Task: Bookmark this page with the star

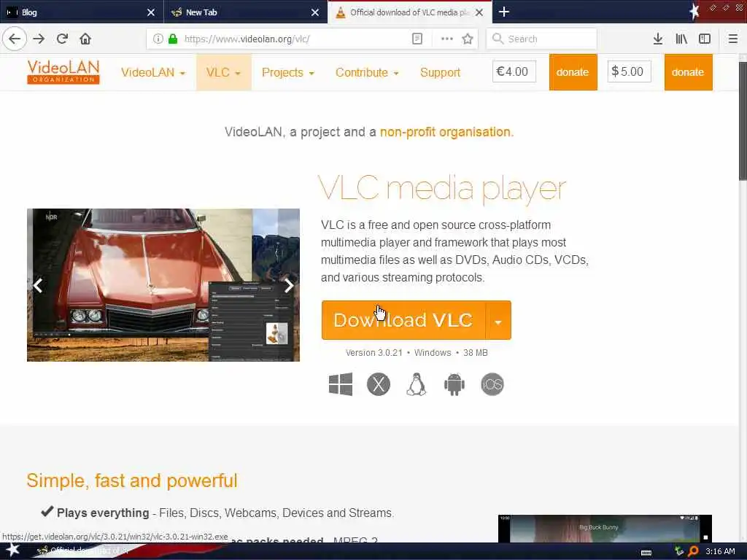Action: (x=468, y=39)
